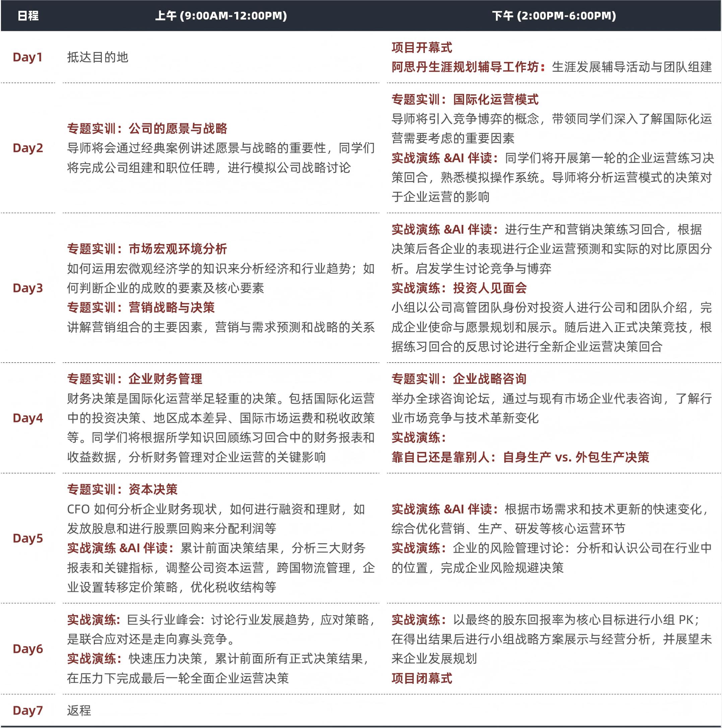Select the Day3 row label
This screenshot has width=722, height=728.
pyautogui.click(x=28, y=288)
